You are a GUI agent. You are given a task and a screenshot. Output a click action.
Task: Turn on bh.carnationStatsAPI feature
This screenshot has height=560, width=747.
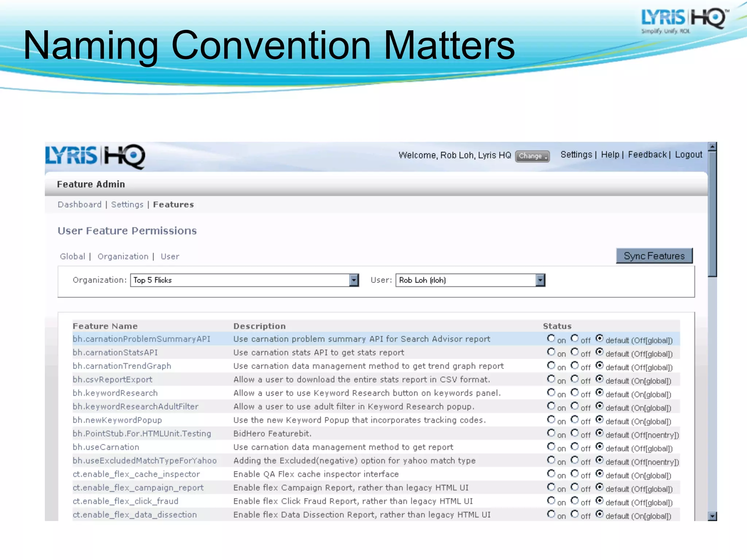pyautogui.click(x=551, y=352)
